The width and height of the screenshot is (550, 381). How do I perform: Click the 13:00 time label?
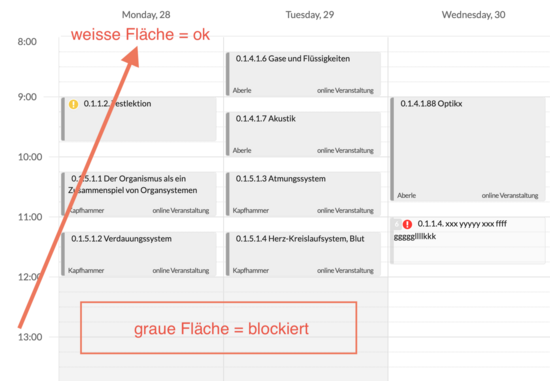(x=30, y=337)
